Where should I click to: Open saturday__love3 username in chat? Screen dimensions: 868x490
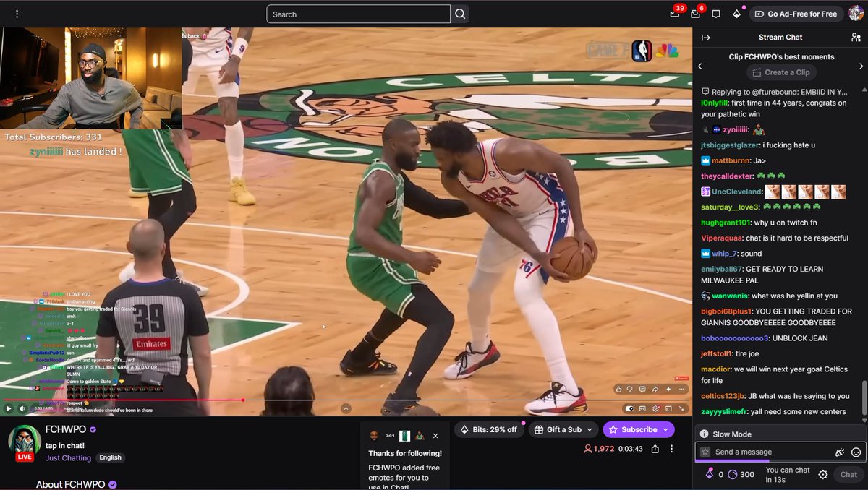coord(730,207)
